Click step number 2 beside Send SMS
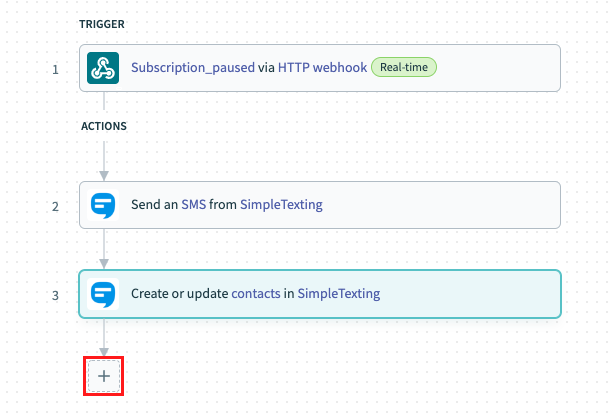The width and height of the screenshot is (608, 419). [x=55, y=207]
